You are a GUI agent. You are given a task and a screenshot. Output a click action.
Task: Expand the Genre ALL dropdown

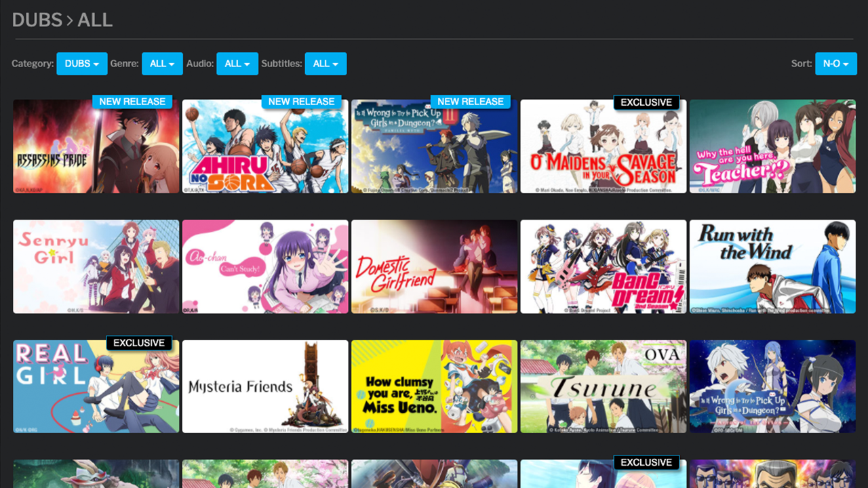coord(162,64)
